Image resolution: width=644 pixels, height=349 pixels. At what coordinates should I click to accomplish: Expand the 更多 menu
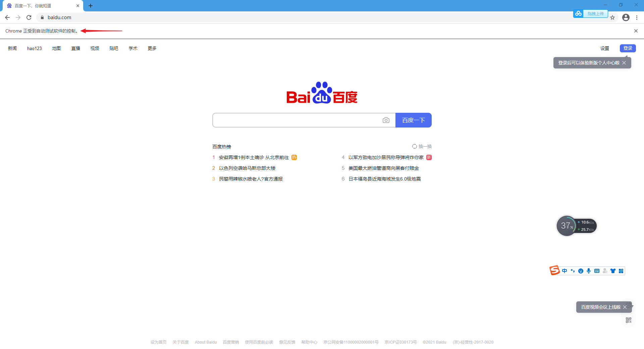click(x=152, y=48)
